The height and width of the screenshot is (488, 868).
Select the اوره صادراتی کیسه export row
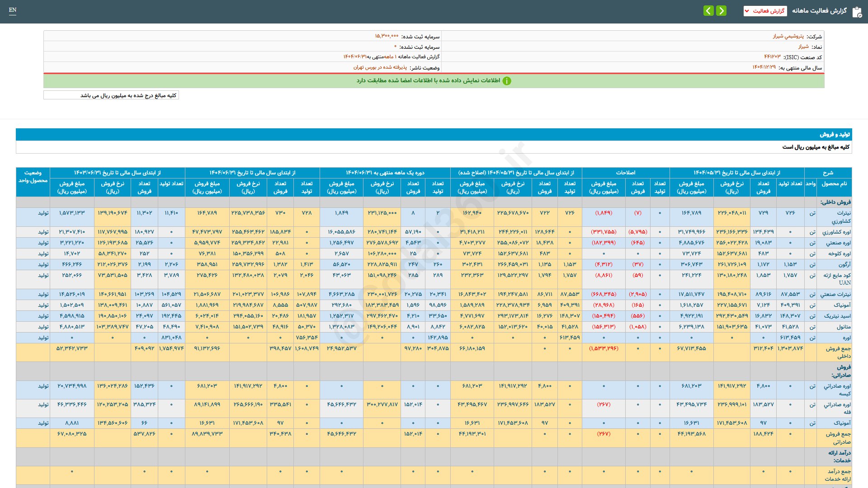[x=837, y=389]
